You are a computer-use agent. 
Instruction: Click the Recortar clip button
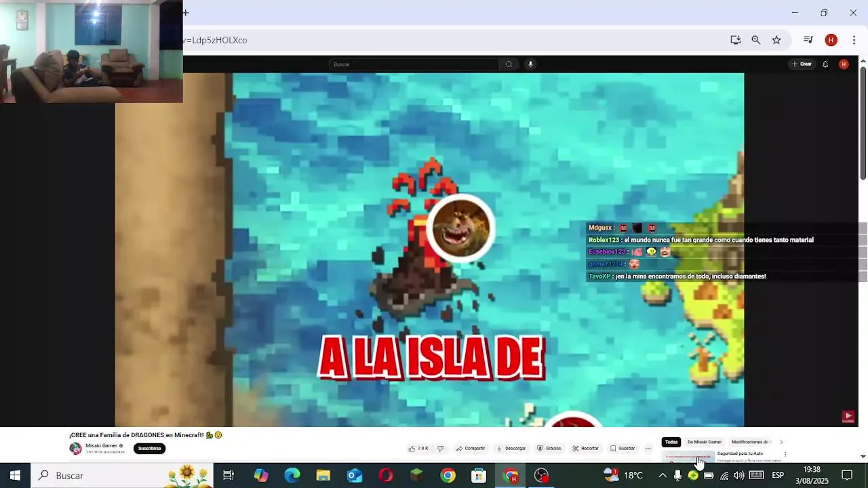(586, 448)
